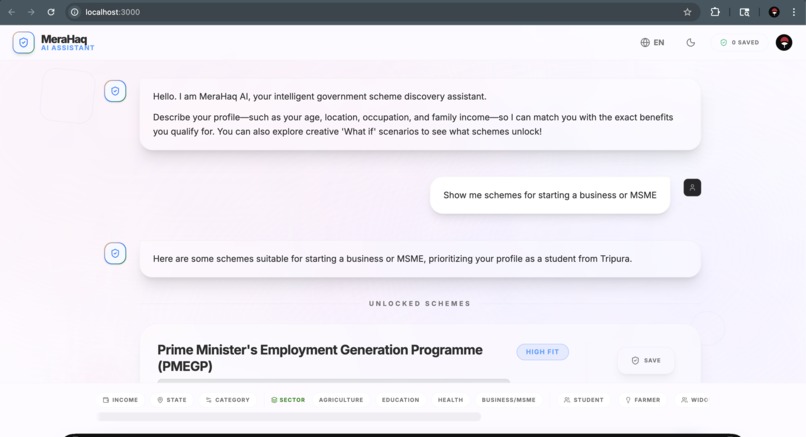Click the user message about MSME schemes
The height and width of the screenshot is (437, 806).
[550, 195]
